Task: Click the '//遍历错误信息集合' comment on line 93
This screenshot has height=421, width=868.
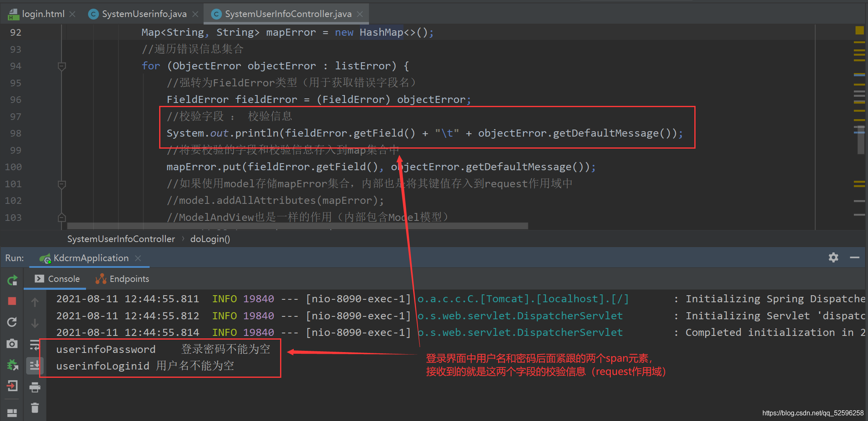Action: [192, 49]
